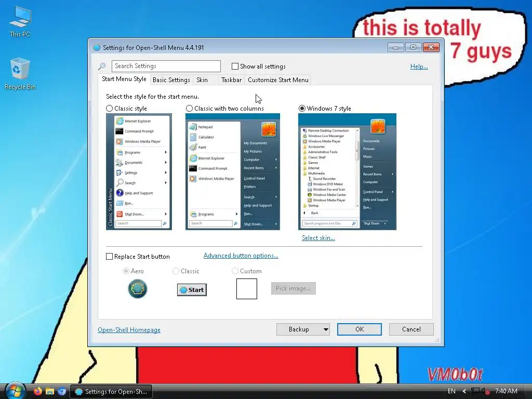Open the Customize Start Menu tab
The height and width of the screenshot is (399, 532).
coord(278,80)
